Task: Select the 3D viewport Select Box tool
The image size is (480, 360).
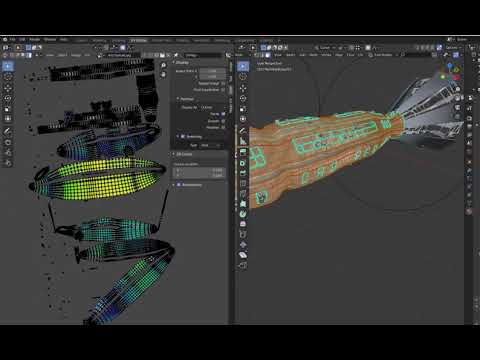Action: pyautogui.click(x=243, y=66)
